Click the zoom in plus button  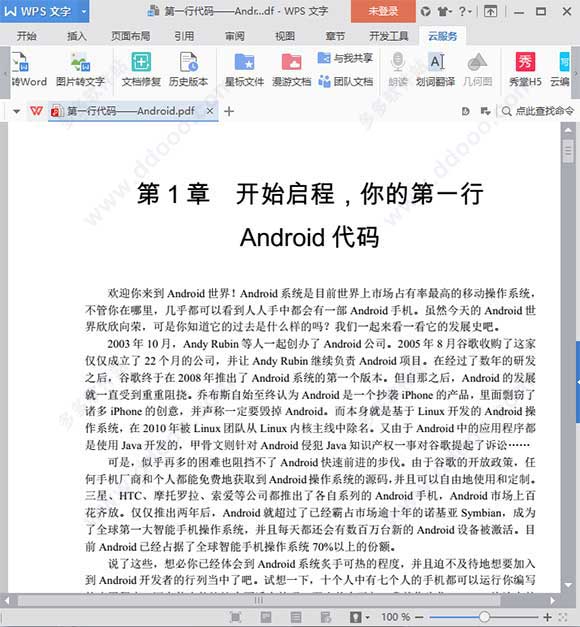point(548,617)
